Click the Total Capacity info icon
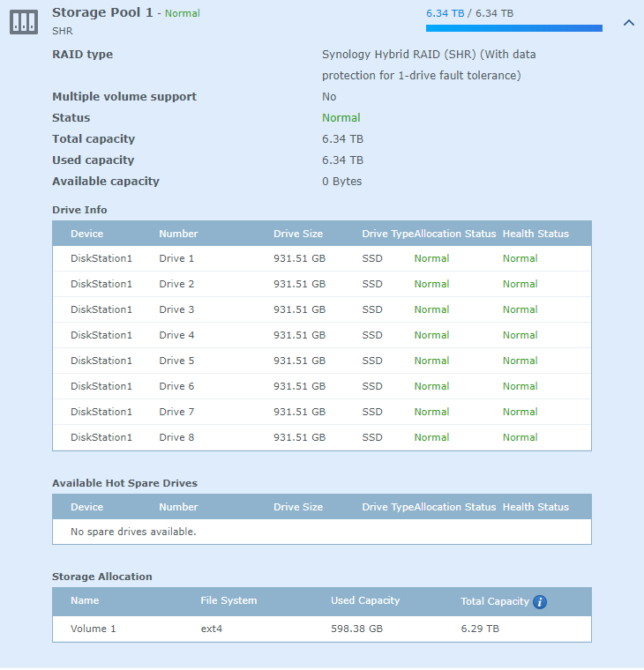Screen dimensions: 644x670 pyautogui.click(x=540, y=602)
